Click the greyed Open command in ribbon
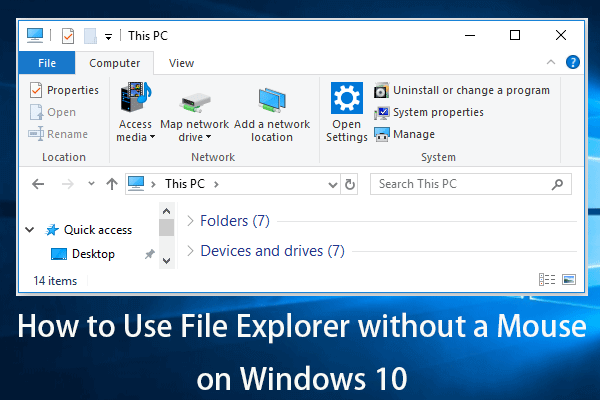This screenshot has height=400, width=600. (53, 112)
